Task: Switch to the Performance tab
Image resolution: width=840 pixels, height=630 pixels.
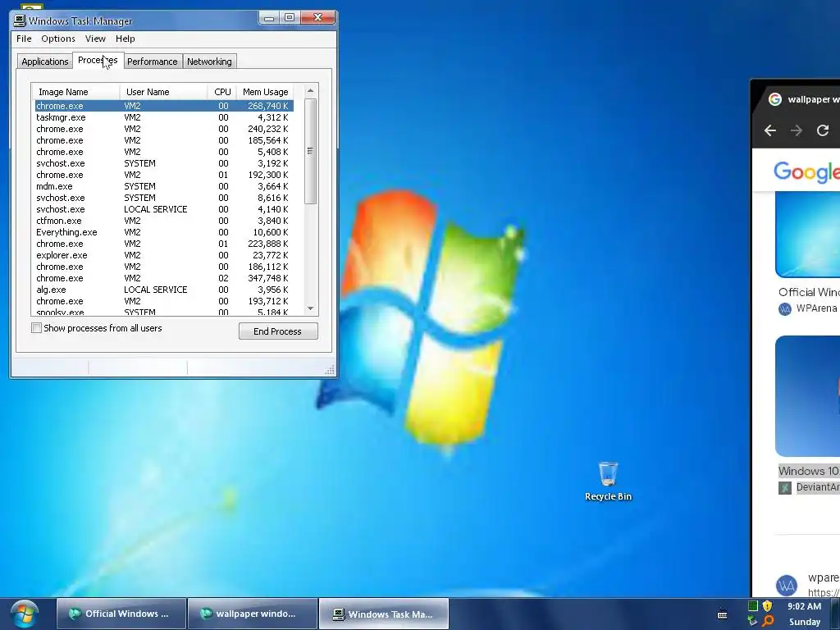Action: coord(152,62)
